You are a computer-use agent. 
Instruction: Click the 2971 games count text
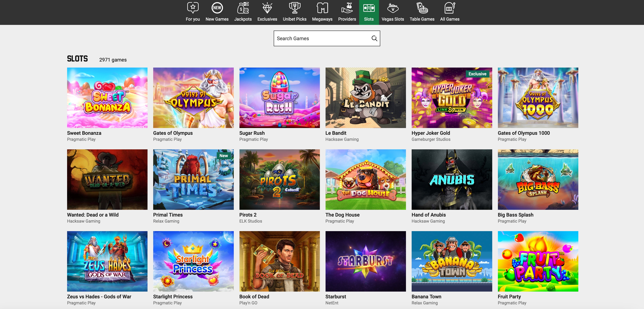click(x=113, y=60)
